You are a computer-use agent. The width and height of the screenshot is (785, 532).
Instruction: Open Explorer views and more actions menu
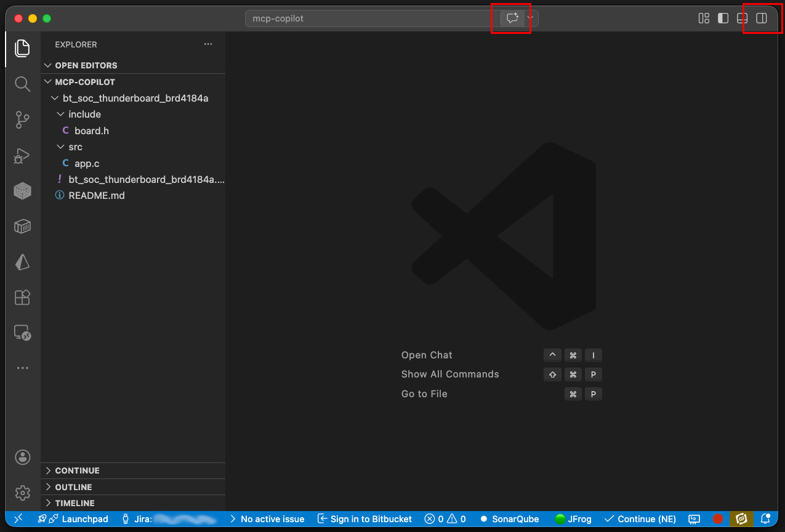[x=208, y=44]
